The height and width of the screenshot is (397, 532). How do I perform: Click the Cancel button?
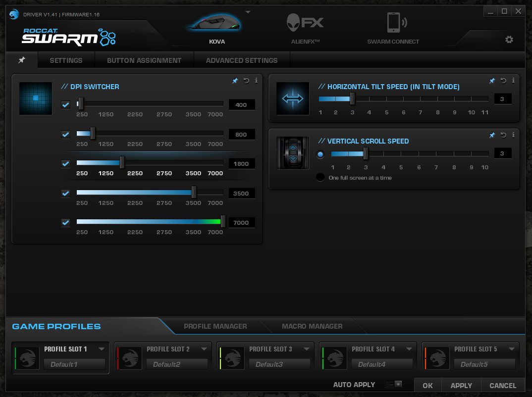tap(503, 386)
